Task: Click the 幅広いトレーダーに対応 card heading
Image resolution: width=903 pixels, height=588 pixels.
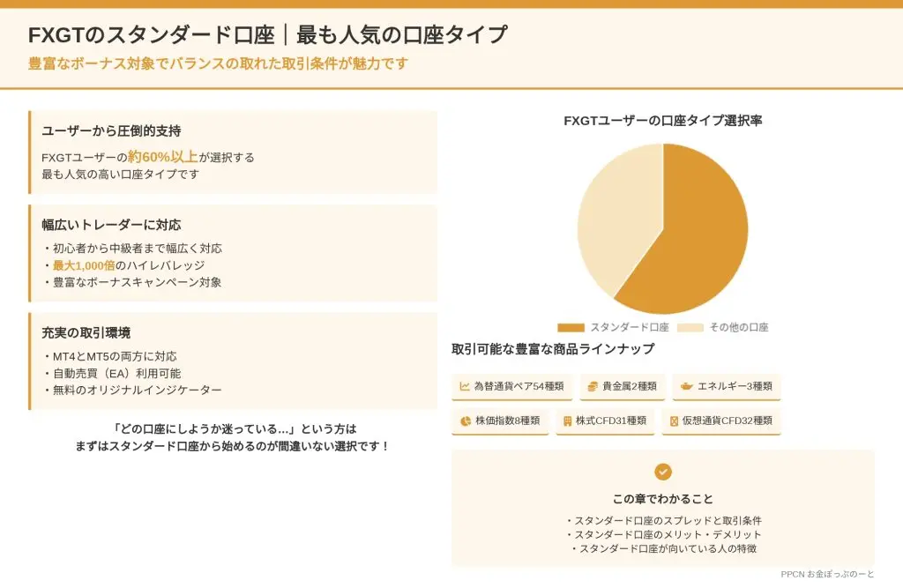Action: click(x=111, y=224)
